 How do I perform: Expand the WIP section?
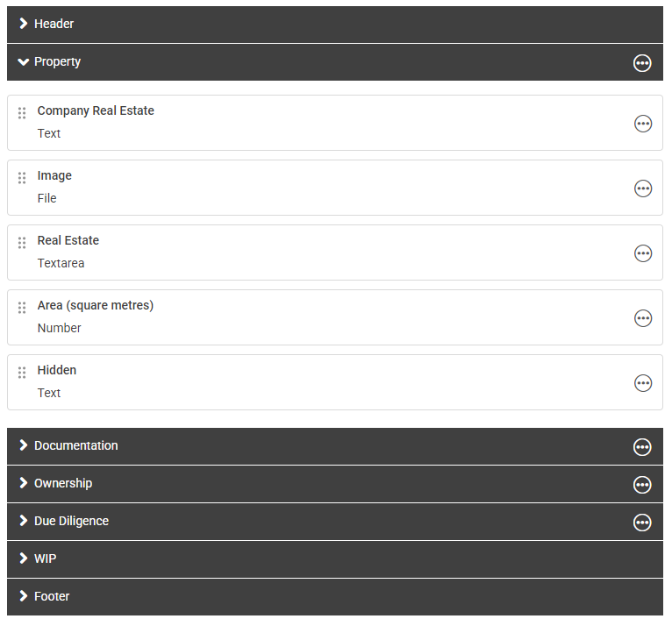point(24,558)
